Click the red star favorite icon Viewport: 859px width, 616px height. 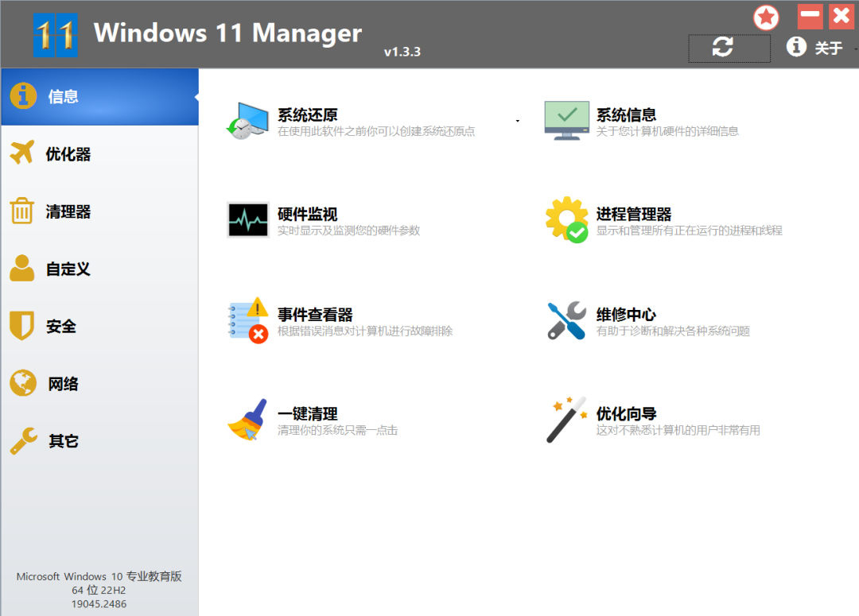(x=766, y=17)
